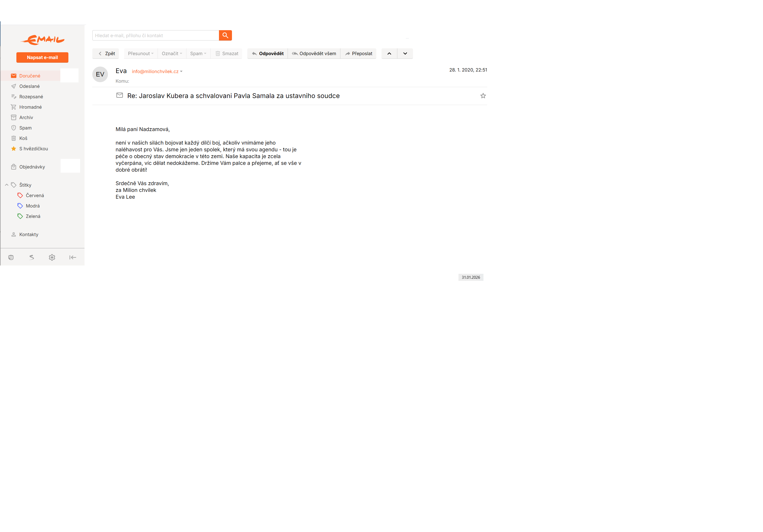Click the Seznam S icon in footer

pyautogui.click(x=31, y=257)
